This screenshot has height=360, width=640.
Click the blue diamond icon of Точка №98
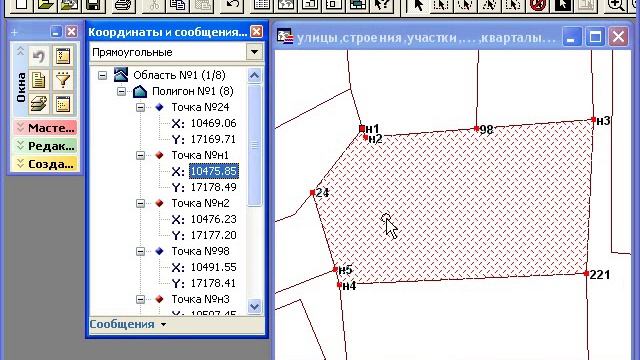tap(159, 251)
